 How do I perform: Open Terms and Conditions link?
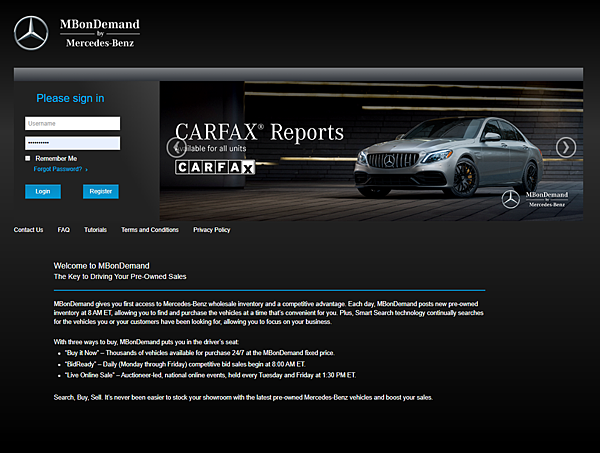click(150, 230)
